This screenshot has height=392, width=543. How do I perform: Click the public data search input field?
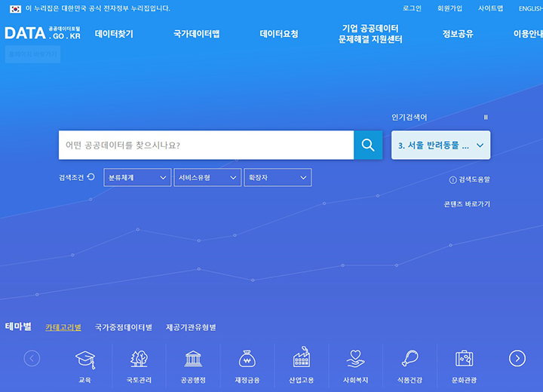tap(206, 145)
